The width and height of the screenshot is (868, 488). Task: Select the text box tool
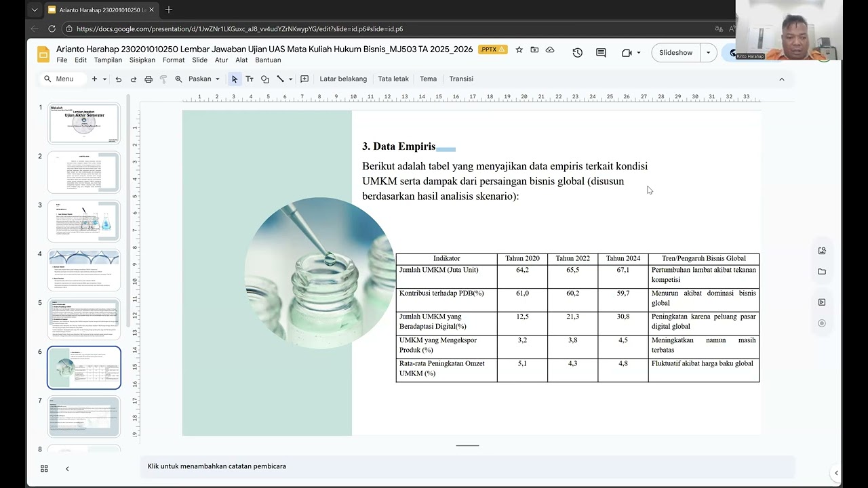250,79
